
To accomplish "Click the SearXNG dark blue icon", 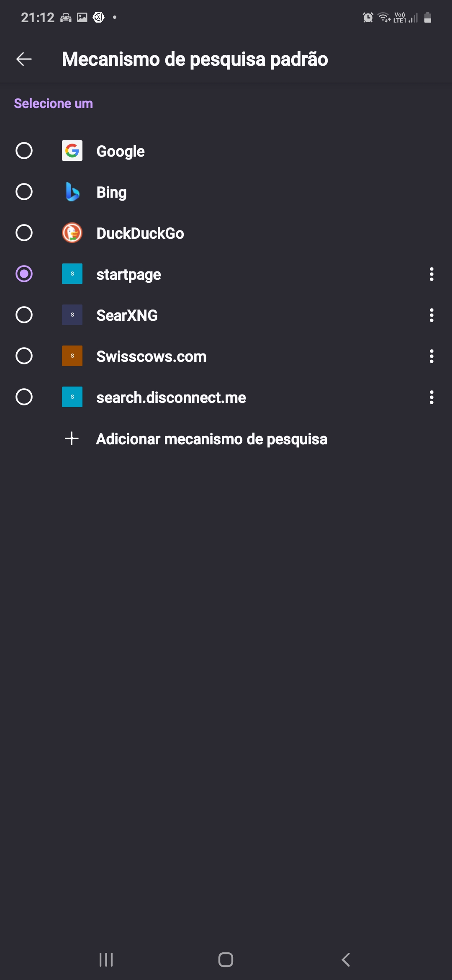I will pyautogui.click(x=72, y=315).
